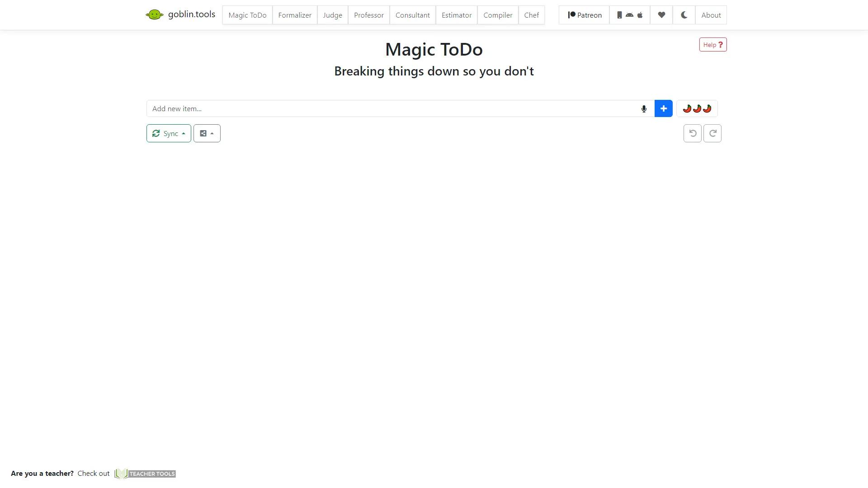The width and height of the screenshot is (868, 488).
Task: Expand the share menu next to Sync
Action: [207, 133]
